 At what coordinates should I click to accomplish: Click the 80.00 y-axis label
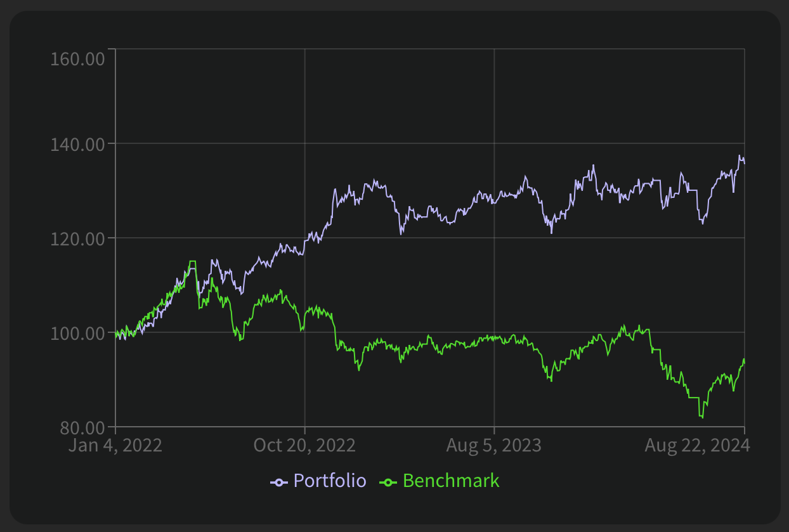[81, 427]
